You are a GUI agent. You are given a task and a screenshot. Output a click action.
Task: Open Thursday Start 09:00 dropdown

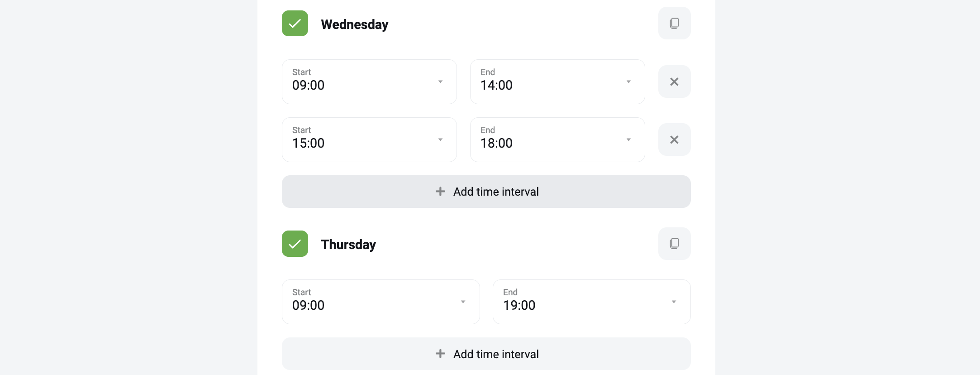pyautogui.click(x=381, y=302)
